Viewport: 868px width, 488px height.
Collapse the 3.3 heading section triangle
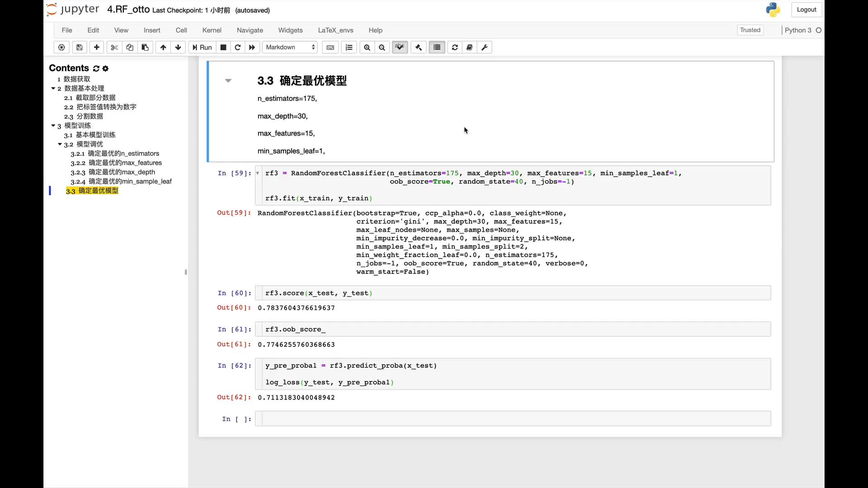pos(228,81)
